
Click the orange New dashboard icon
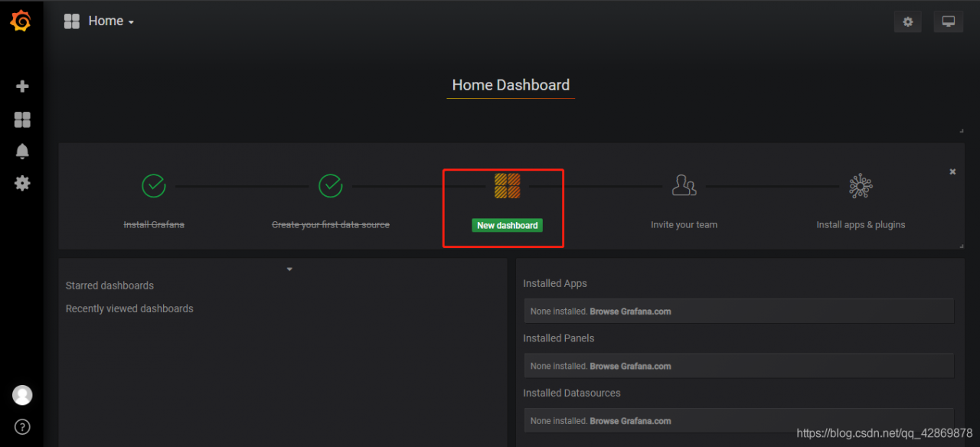(x=508, y=185)
